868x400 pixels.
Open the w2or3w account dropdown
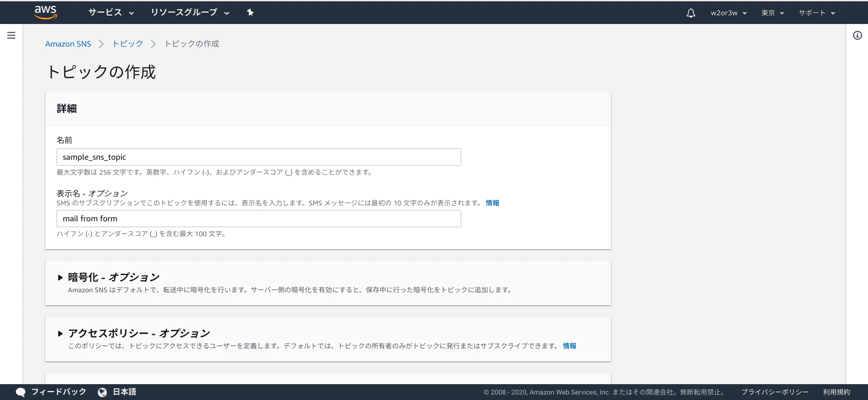click(x=729, y=13)
